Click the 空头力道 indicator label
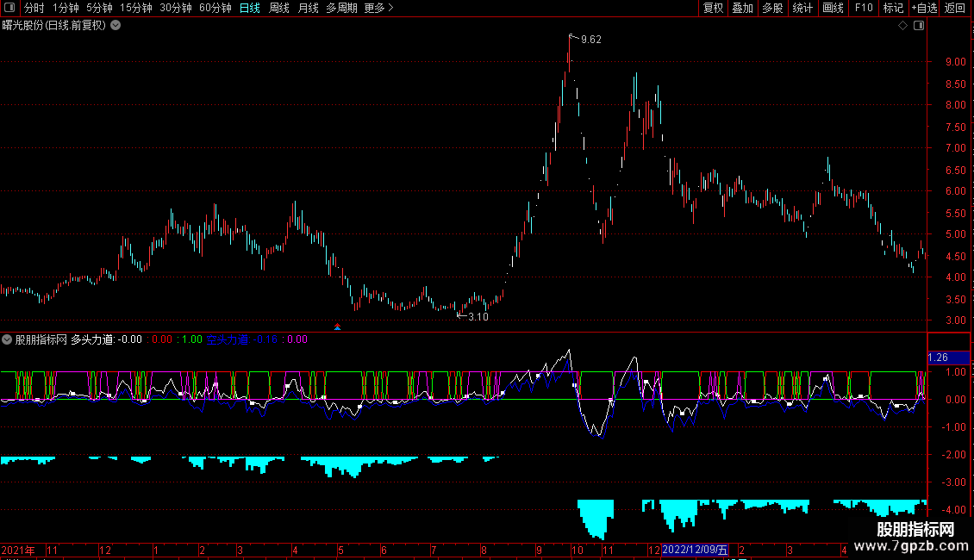Viewport: 974px width, 560px height. pos(228,339)
